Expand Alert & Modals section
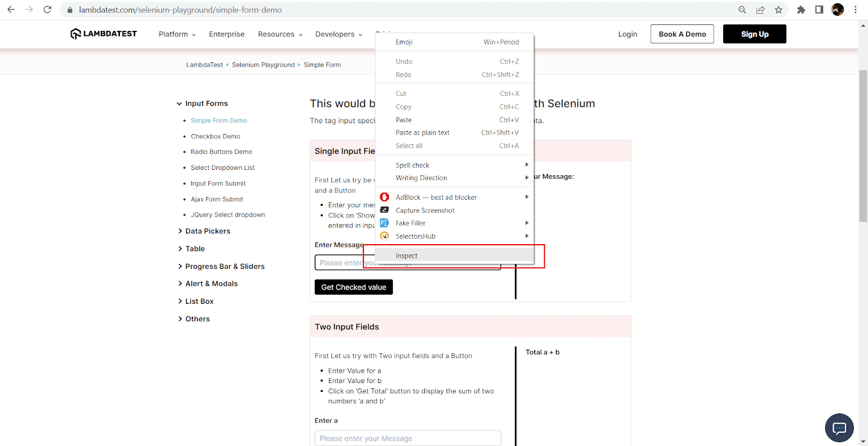 (208, 284)
